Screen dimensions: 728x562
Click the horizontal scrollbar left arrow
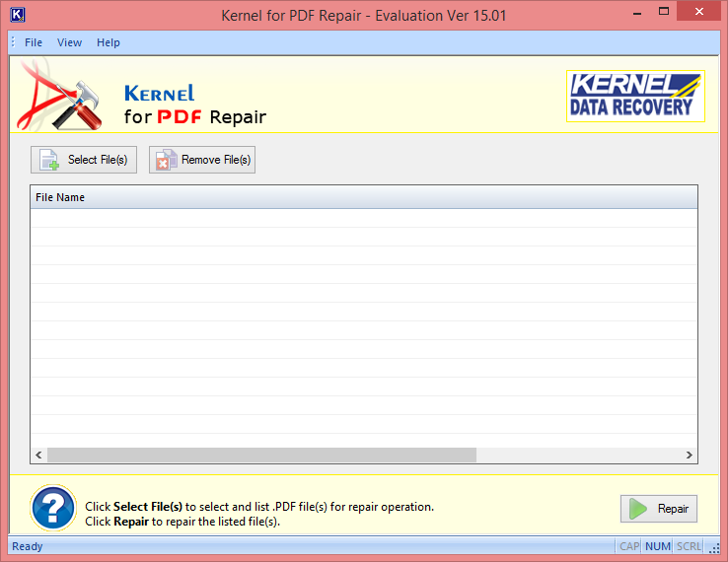click(39, 455)
